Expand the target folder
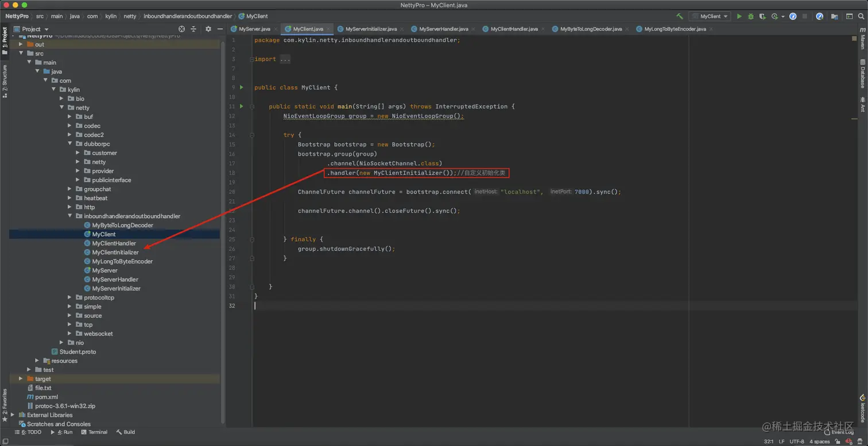The width and height of the screenshot is (868, 446). 21,379
